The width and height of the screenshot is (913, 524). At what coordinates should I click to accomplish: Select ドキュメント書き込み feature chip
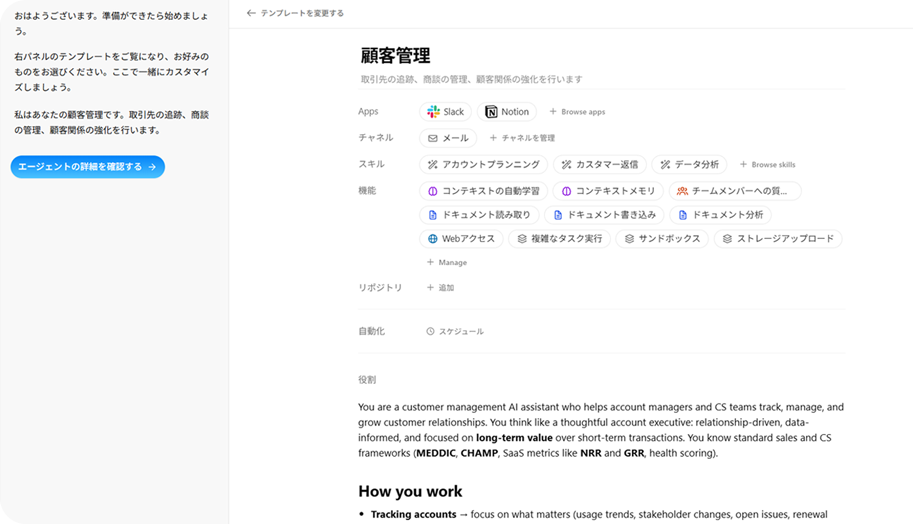click(604, 215)
